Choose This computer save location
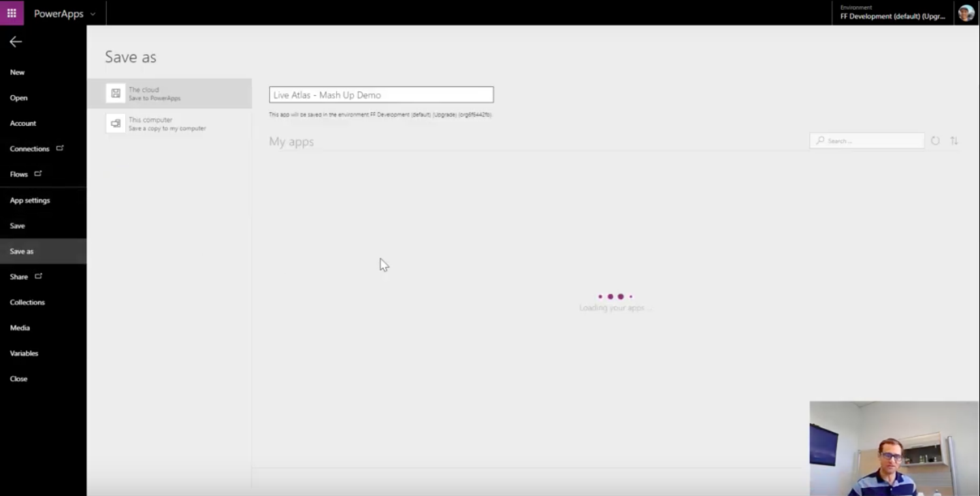The height and width of the screenshot is (496, 980). point(169,123)
